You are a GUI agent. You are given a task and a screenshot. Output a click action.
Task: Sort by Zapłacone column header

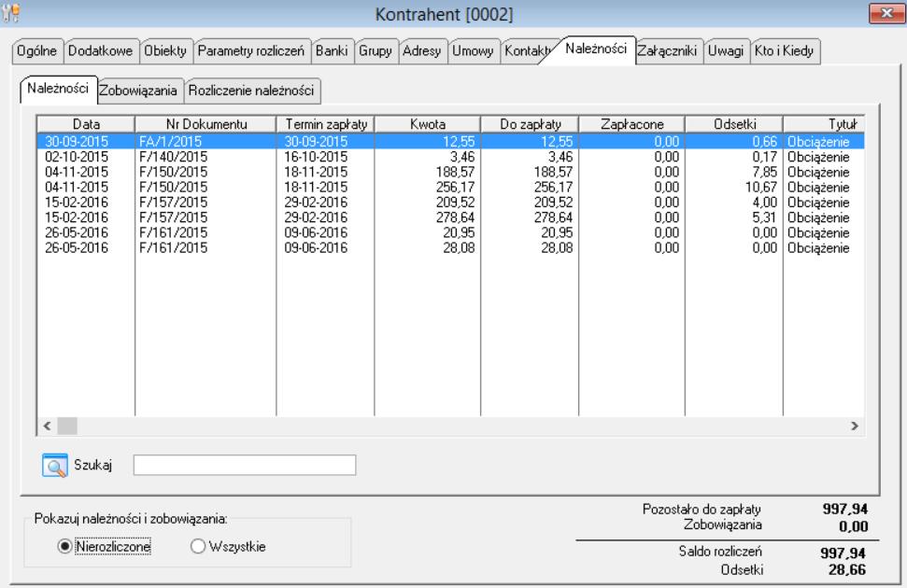tap(631, 124)
